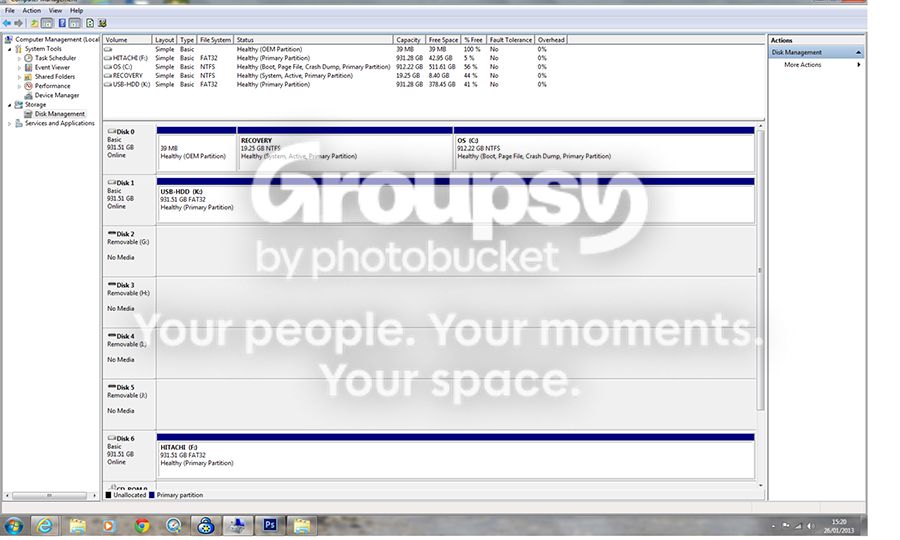
Task: Select unnamed 39 MB OEM volume row
Action: (x=325, y=49)
